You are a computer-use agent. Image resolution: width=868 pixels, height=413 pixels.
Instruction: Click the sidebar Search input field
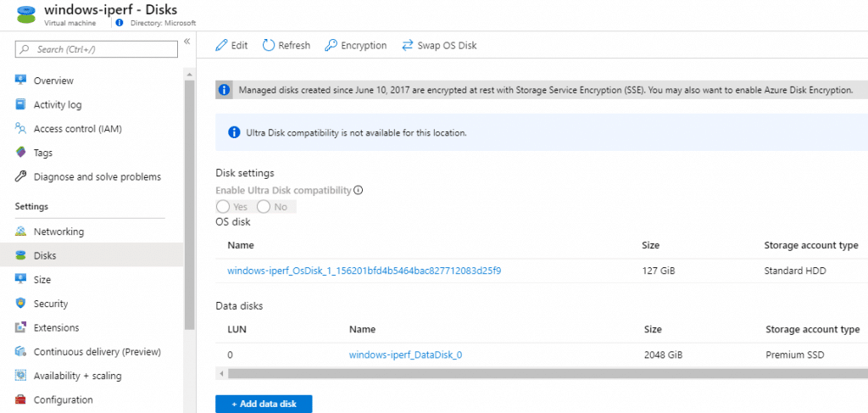pyautogui.click(x=97, y=49)
